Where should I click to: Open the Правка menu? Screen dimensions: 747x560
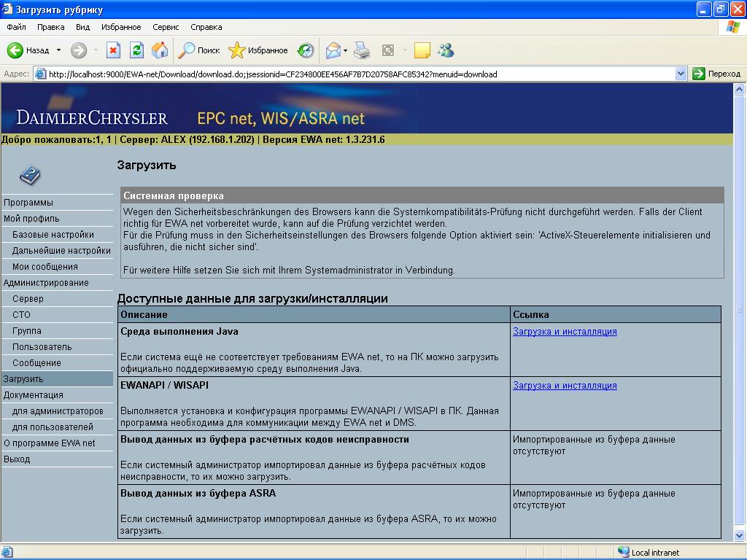click(x=50, y=27)
